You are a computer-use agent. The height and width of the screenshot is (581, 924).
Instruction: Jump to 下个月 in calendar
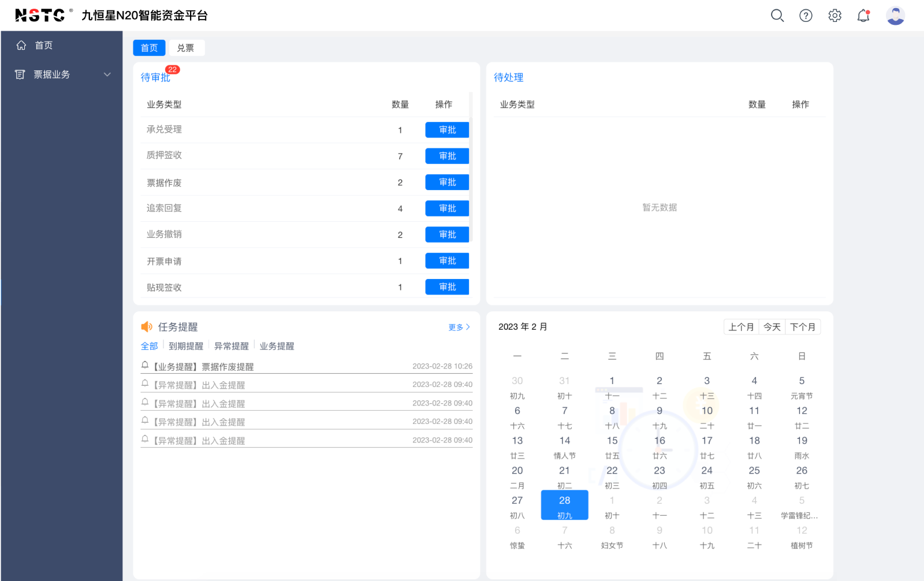pyautogui.click(x=802, y=327)
